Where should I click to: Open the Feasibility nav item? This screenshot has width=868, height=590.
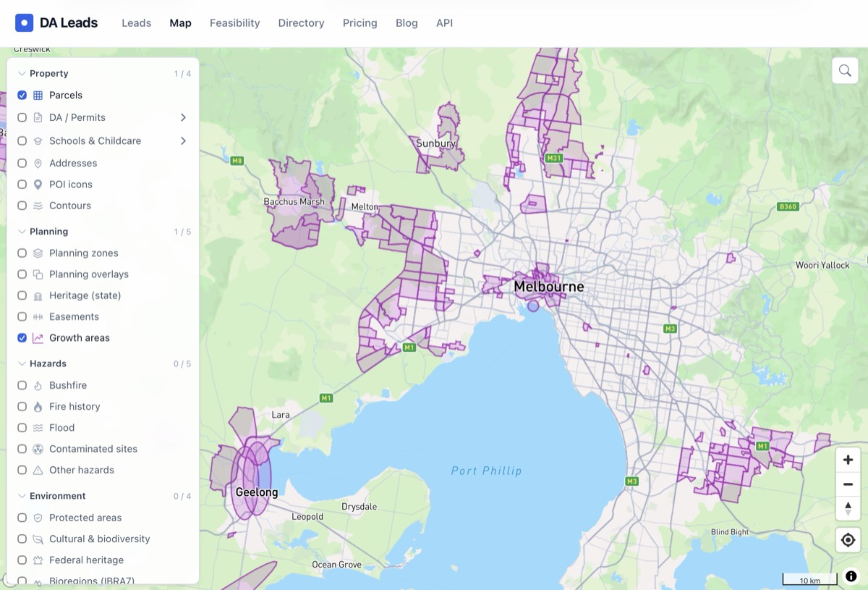234,23
